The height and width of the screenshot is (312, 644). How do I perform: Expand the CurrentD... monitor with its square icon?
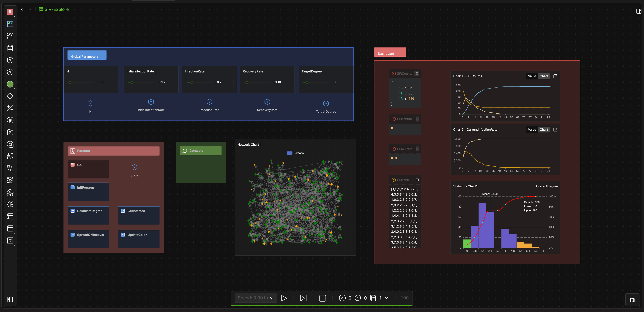point(417,180)
